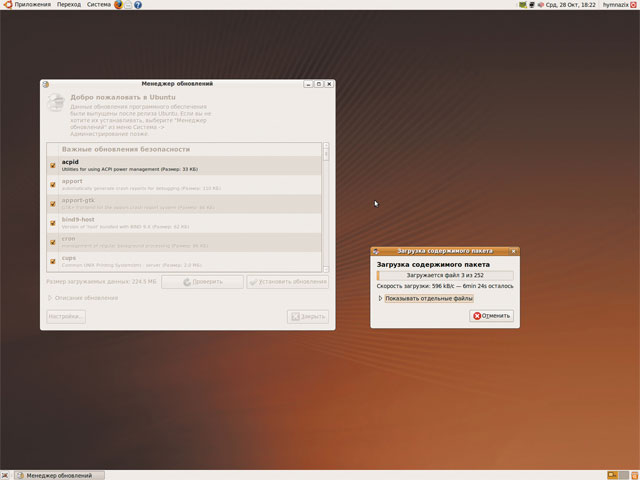The width and height of the screenshot is (640, 480).
Task: Click the Проверить button
Action: [x=202, y=282]
